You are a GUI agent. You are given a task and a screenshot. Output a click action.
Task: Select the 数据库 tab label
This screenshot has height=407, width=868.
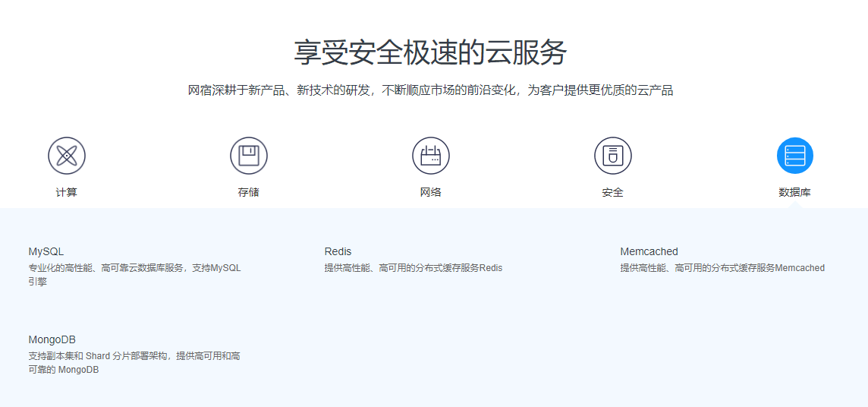pyautogui.click(x=795, y=193)
